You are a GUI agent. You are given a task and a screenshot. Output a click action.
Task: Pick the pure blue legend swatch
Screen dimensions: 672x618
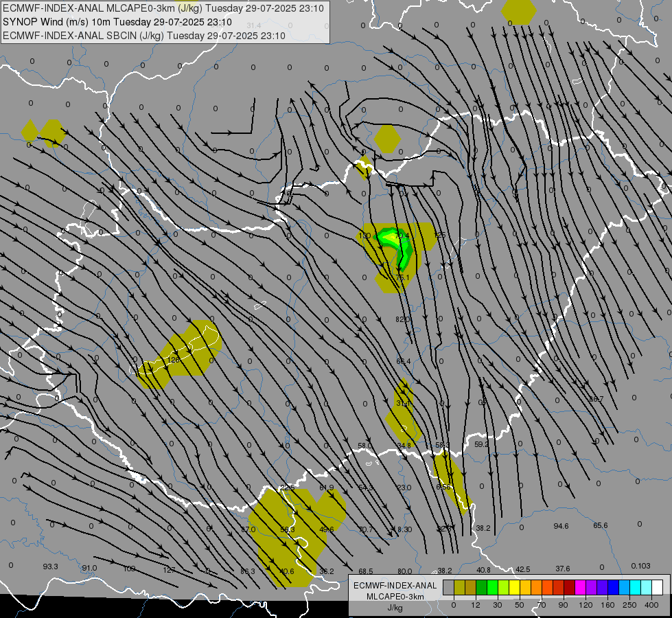(x=613, y=587)
